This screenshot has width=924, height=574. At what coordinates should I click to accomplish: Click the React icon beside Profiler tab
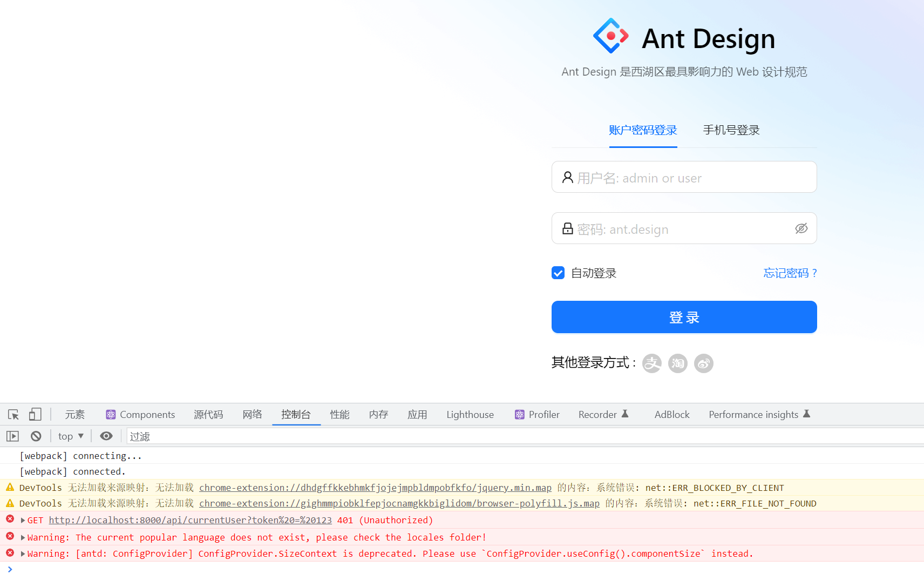[x=520, y=415]
